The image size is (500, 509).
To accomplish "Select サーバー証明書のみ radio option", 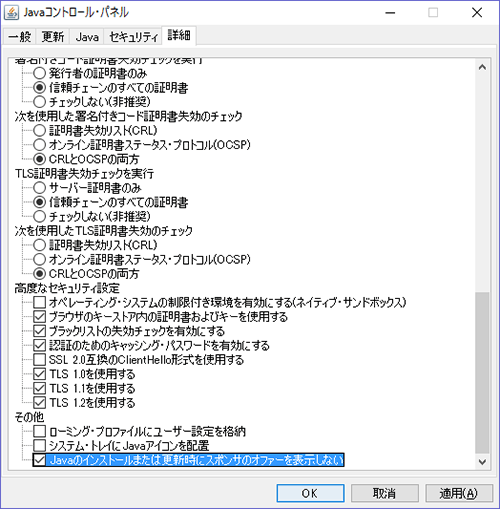I will tap(39, 188).
